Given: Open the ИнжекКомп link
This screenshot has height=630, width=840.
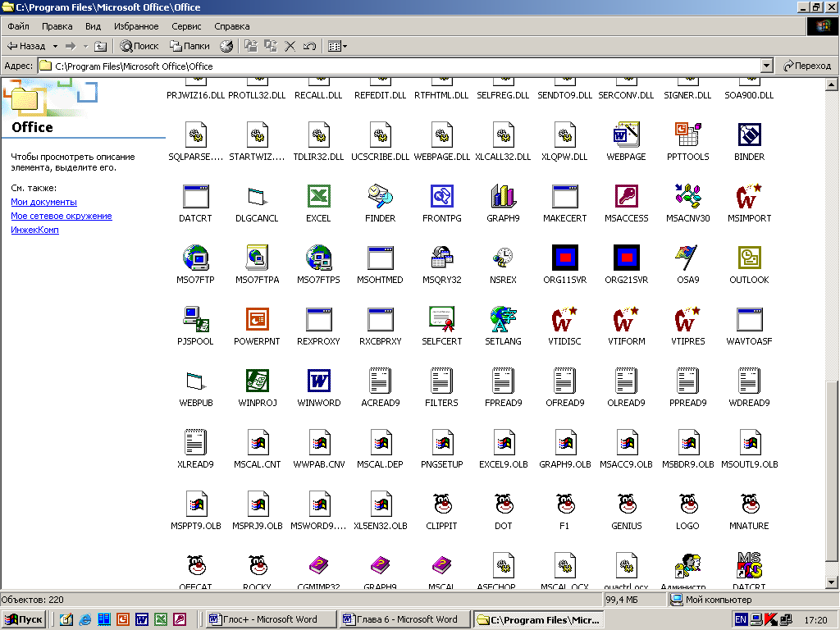Looking at the screenshot, I should [x=34, y=230].
